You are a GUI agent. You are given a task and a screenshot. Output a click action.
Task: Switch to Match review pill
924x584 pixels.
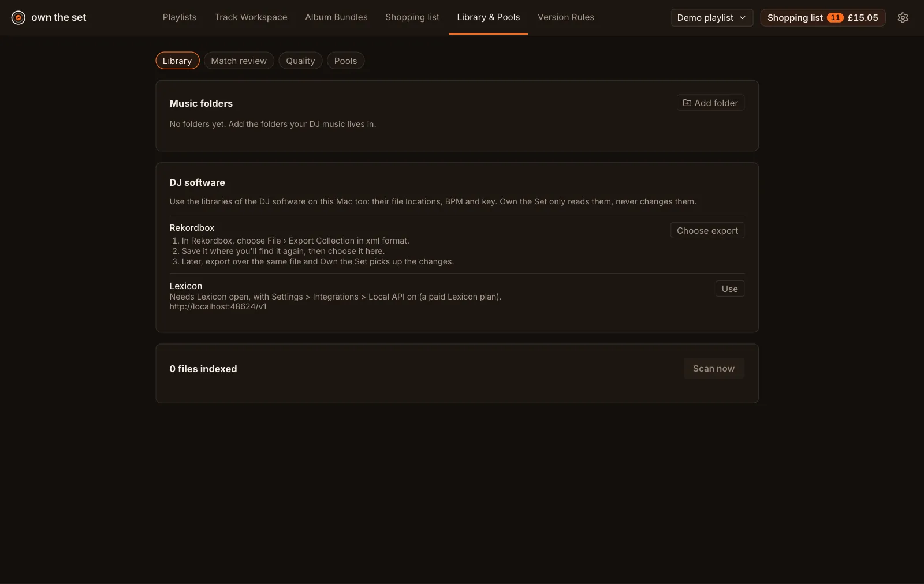[x=239, y=61]
